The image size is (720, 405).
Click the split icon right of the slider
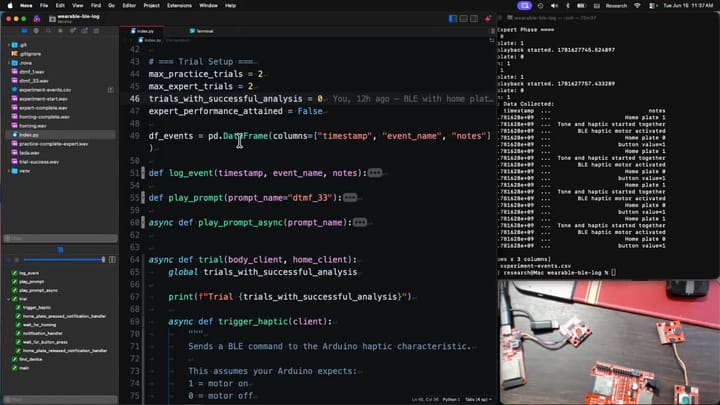pos(112,259)
